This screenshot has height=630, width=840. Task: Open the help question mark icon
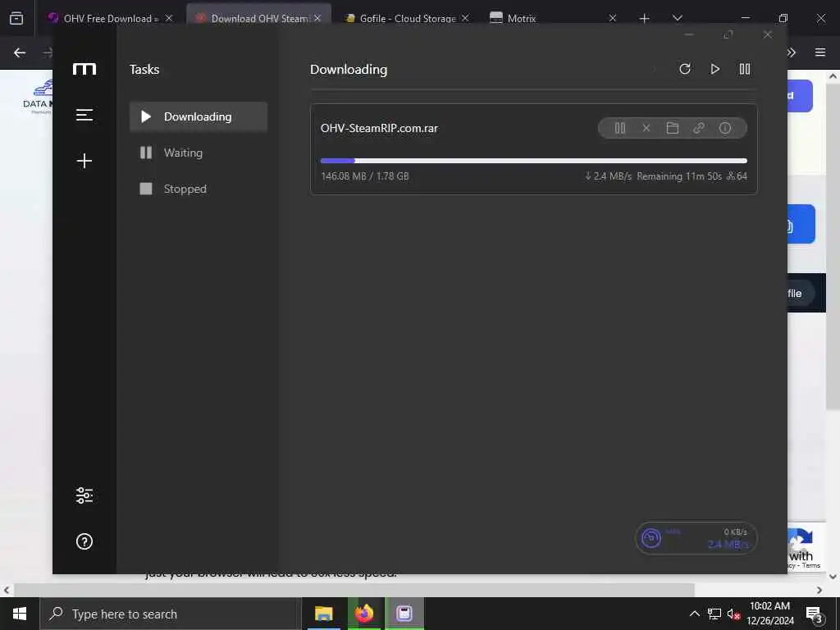click(84, 541)
